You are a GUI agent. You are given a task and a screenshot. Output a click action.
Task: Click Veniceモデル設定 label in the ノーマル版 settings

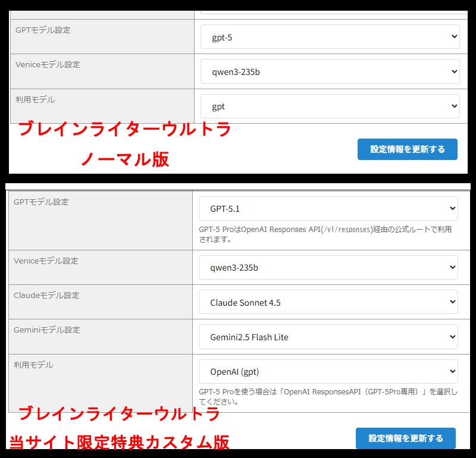[x=48, y=64]
